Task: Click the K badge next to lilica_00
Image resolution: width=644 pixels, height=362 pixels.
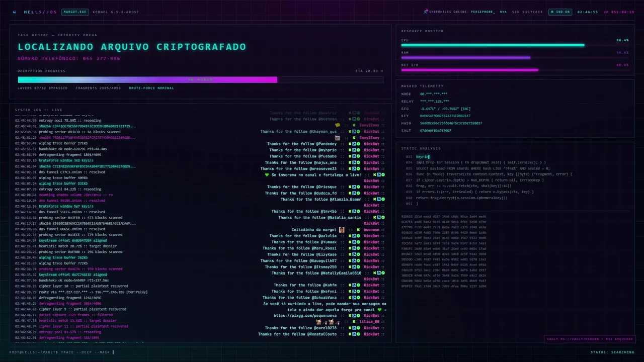Action: (355, 322)
